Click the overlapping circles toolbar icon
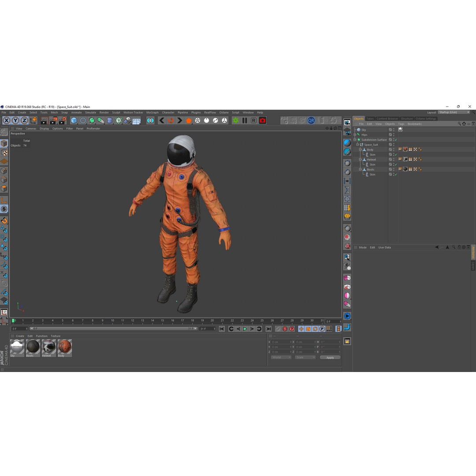The width and height of the screenshot is (476, 476). 150,120
